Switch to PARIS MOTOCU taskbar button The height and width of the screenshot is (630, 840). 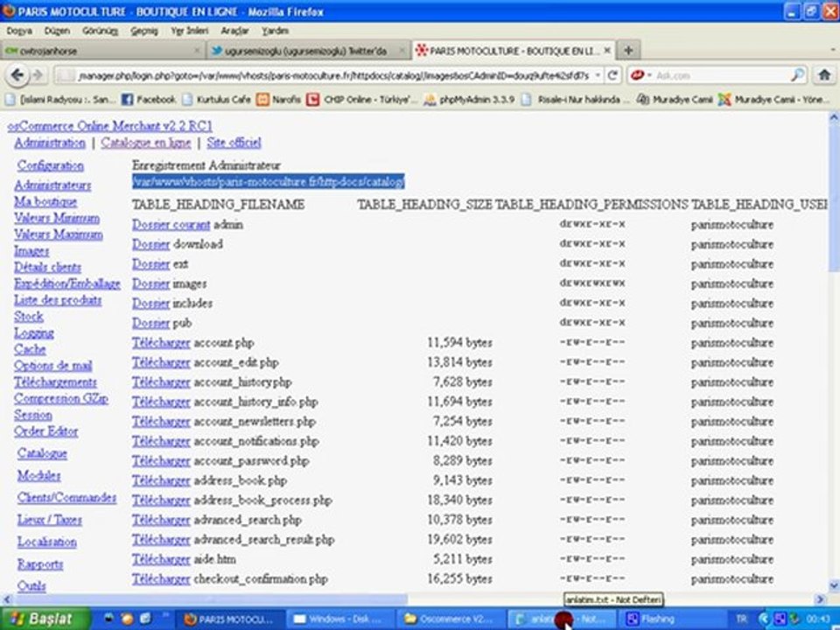click(x=231, y=619)
